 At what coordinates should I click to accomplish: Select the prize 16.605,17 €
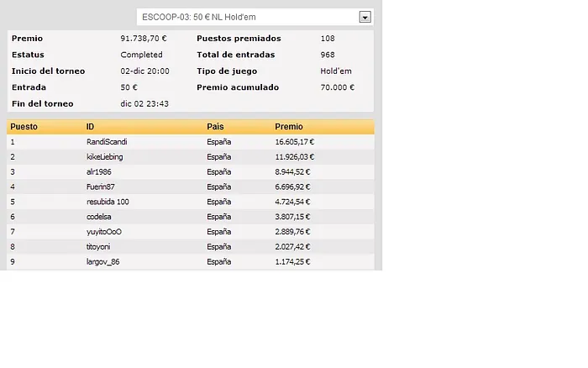click(x=295, y=142)
